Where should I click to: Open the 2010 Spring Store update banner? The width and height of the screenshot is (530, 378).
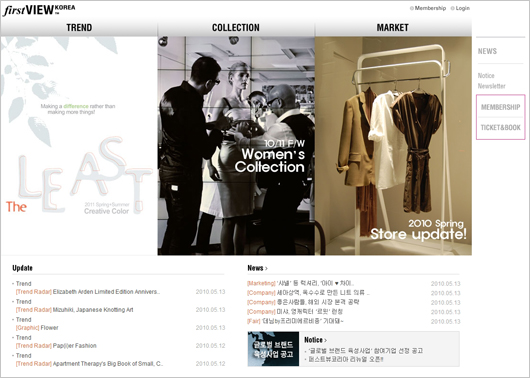393,146
